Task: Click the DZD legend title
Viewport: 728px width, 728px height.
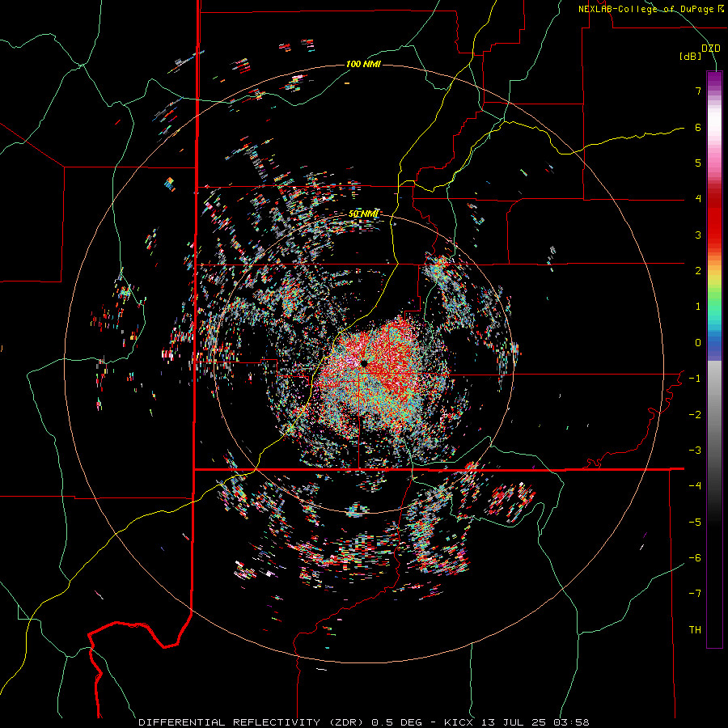Action: tap(711, 49)
